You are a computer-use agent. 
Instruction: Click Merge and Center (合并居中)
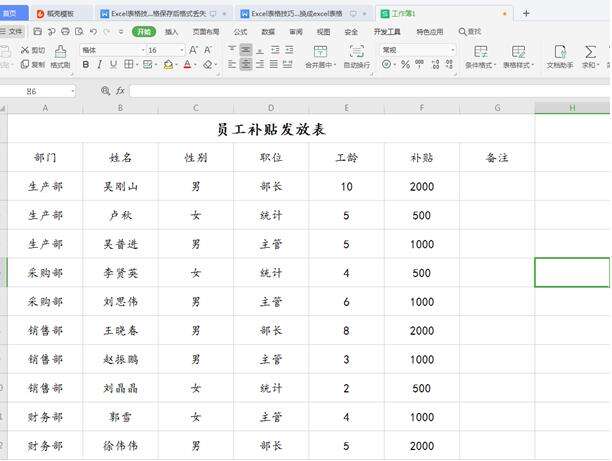point(320,57)
